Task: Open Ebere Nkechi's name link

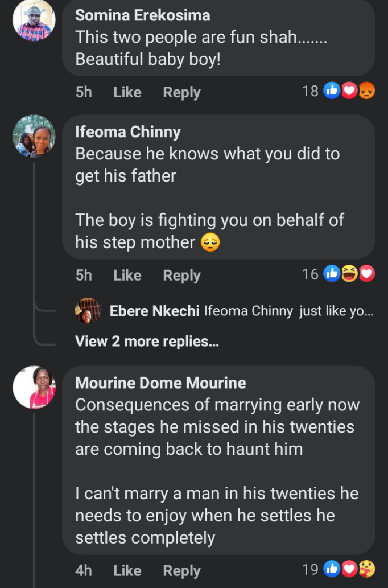Action: tap(154, 311)
